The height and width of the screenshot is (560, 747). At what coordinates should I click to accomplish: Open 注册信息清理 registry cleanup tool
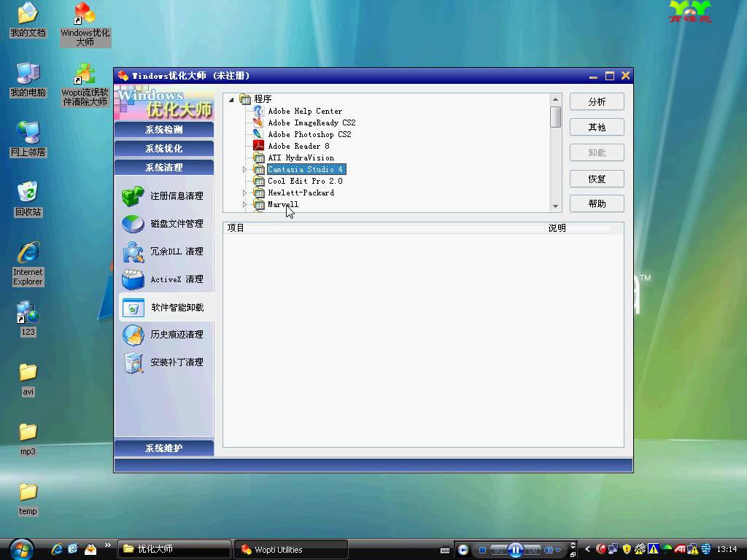(163, 195)
